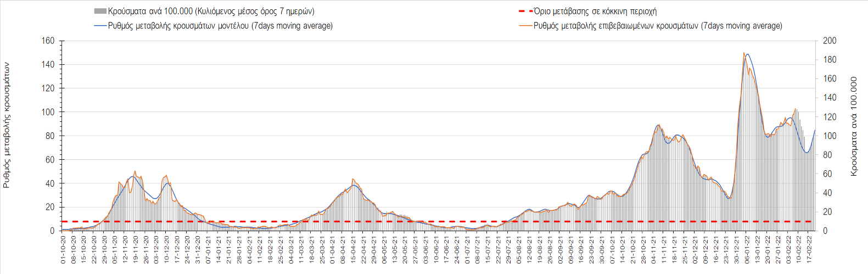Click the right axis title 'Κρούσματα ανά 100.000'

(x=854, y=126)
